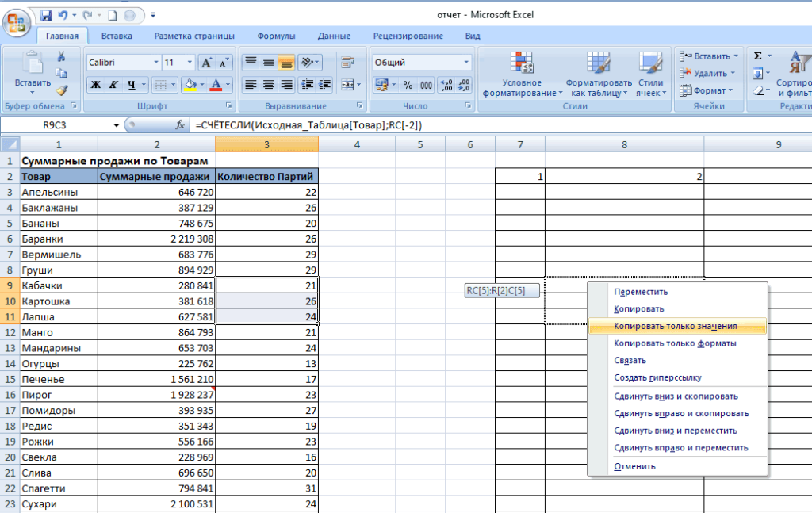The width and height of the screenshot is (812, 513).
Task: Increase the number of decimal places
Action: click(446, 84)
